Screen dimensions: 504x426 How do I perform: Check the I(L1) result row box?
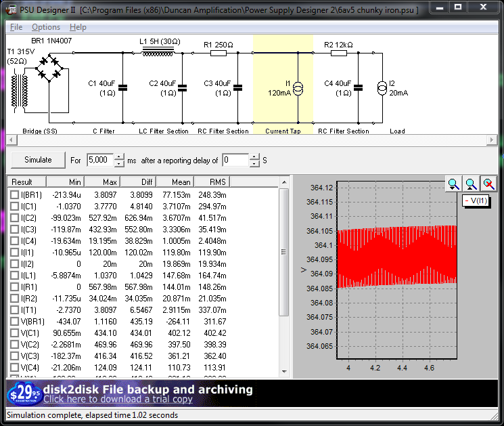[14, 276]
